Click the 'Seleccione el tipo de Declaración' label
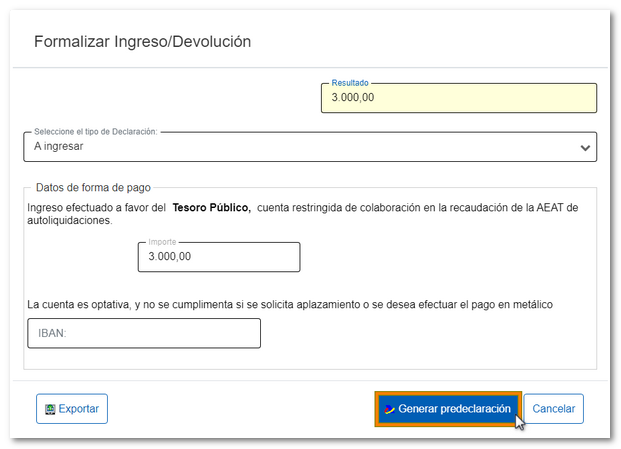This screenshot has width=621, height=449. [x=96, y=131]
